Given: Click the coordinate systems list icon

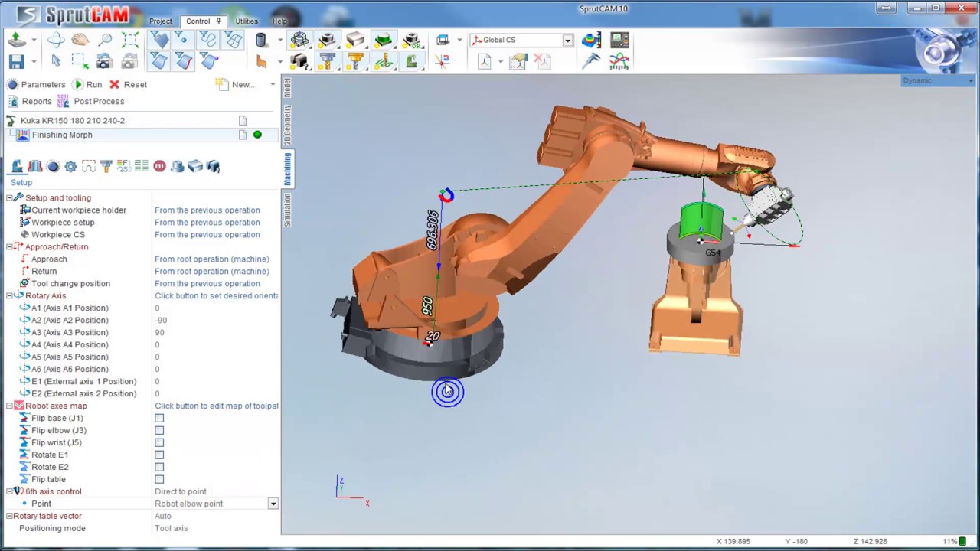Looking at the screenshot, I should pyautogui.click(x=518, y=61).
